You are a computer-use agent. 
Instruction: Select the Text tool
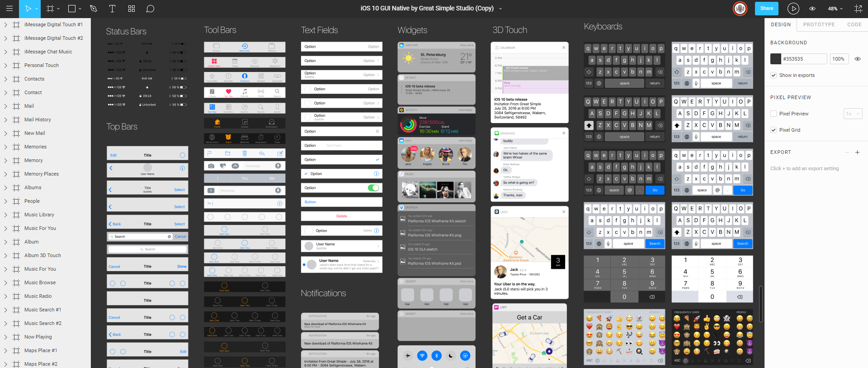click(112, 9)
